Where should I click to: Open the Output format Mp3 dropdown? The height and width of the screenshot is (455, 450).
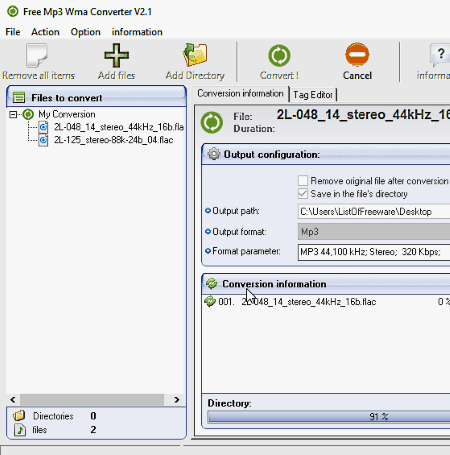[374, 232]
